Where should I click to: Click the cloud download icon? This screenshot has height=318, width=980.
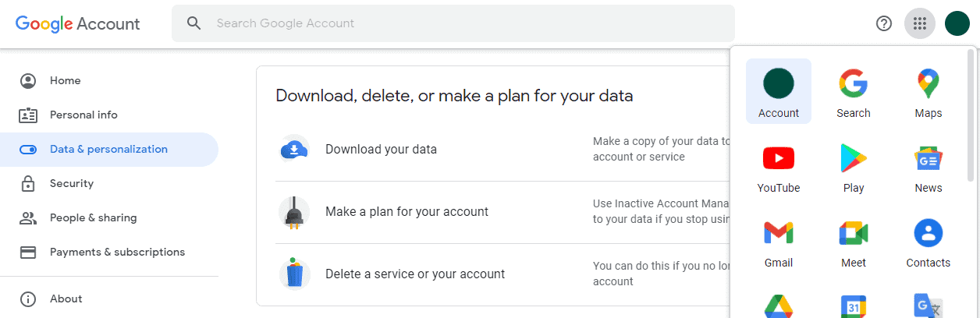294,150
